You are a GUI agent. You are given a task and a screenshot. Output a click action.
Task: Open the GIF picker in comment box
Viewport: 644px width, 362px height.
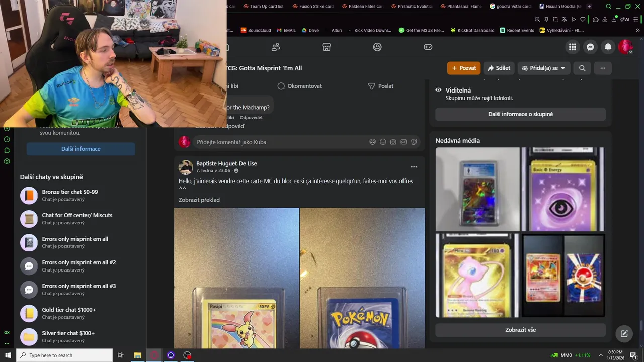(x=404, y=142)
